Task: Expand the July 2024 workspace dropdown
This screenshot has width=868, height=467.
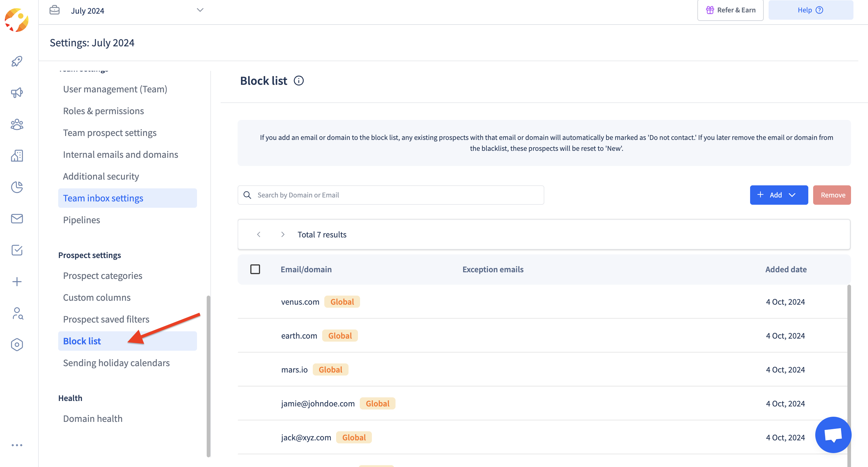Action: pos(200,10)
